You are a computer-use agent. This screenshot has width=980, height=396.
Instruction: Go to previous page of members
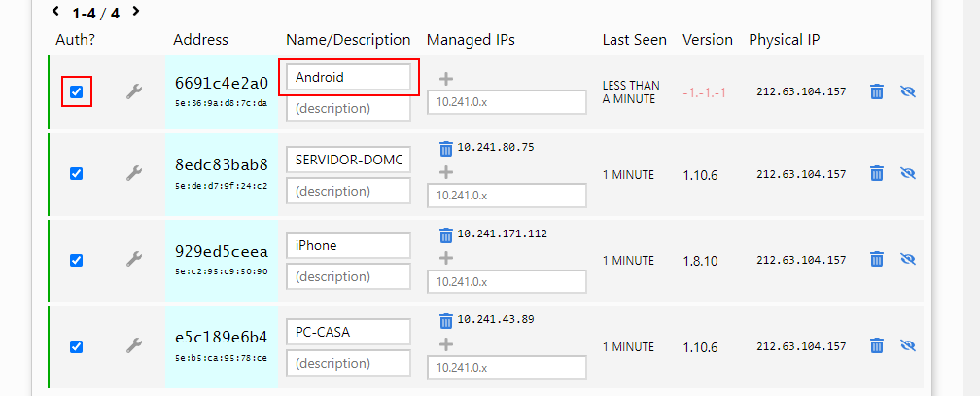point(55,12)
